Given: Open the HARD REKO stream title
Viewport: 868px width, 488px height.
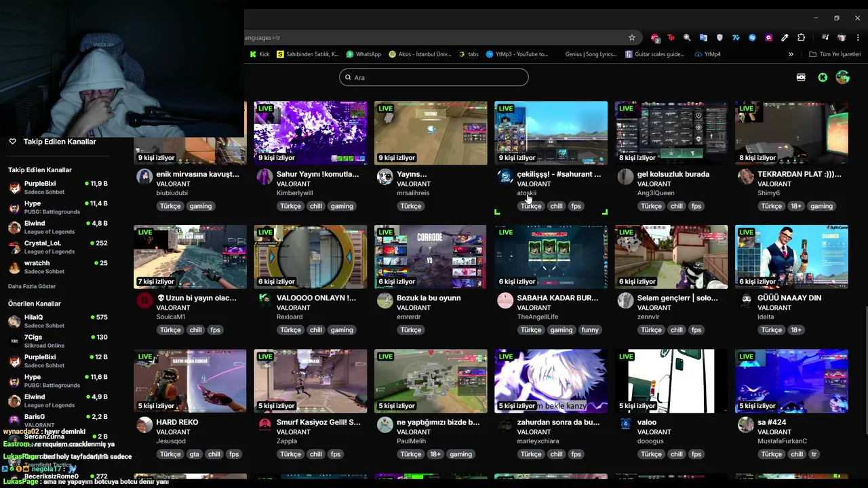Looking at the screenshot, I should click(178, 422).
